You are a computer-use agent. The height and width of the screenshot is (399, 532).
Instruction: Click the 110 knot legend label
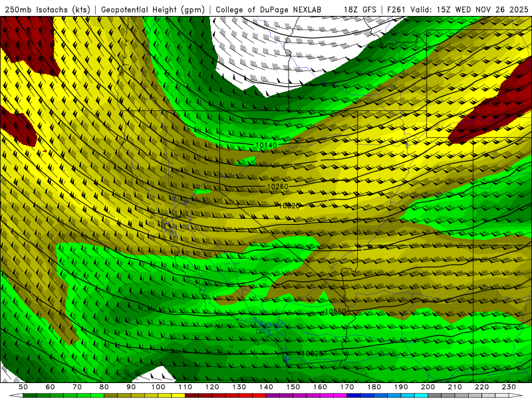point(185,387)
